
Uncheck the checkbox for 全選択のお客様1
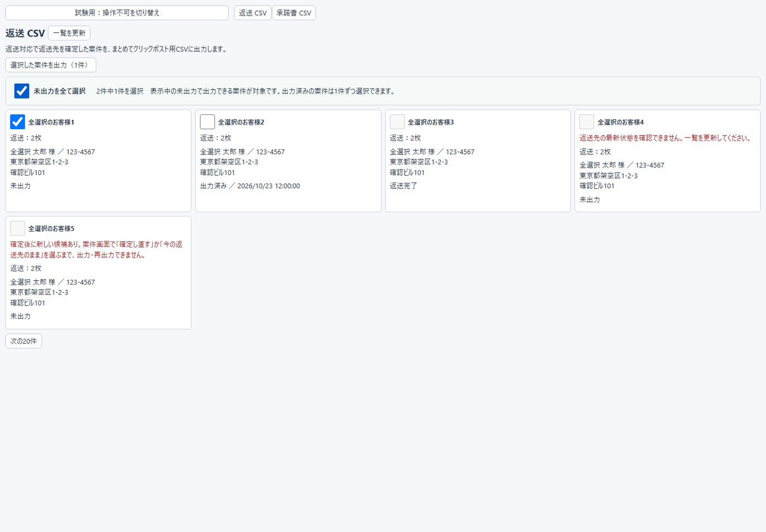[x=18, y=122]
